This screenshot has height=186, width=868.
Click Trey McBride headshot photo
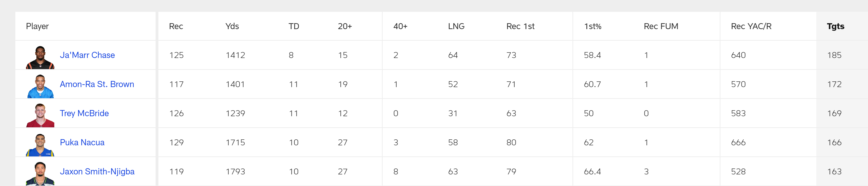pyautogui.click(x=40, y=115)
